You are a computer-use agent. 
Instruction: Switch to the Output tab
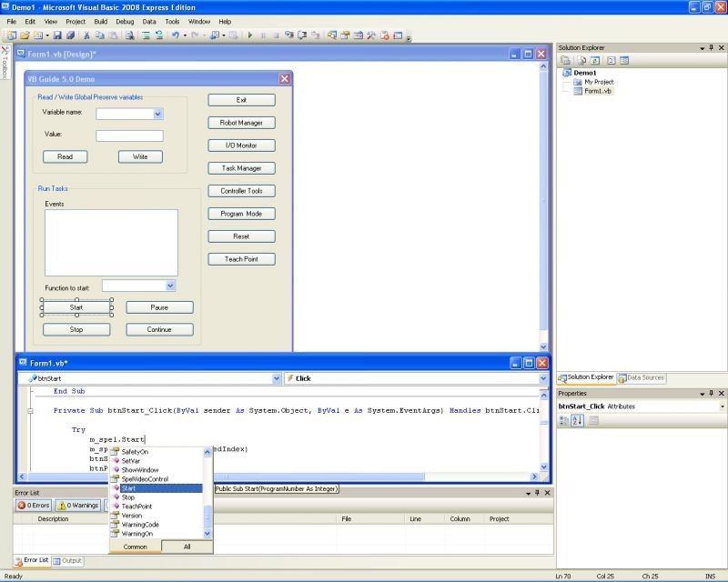point(67,560)
